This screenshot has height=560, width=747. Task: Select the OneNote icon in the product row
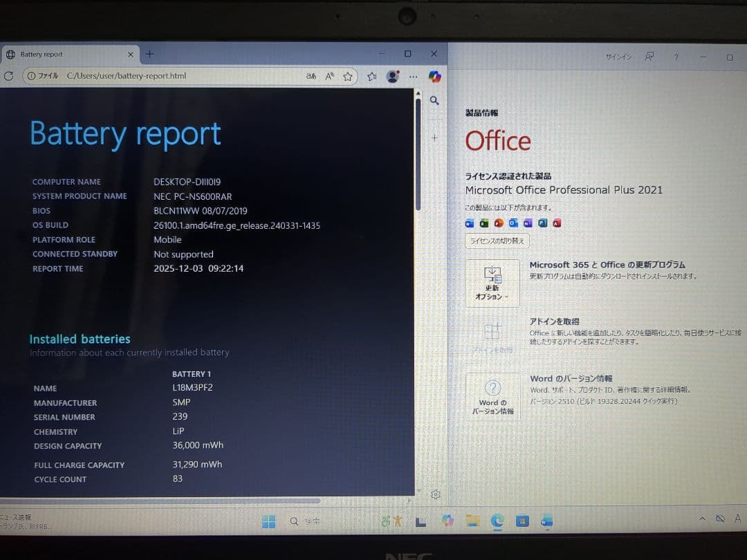tap(527, 223)
